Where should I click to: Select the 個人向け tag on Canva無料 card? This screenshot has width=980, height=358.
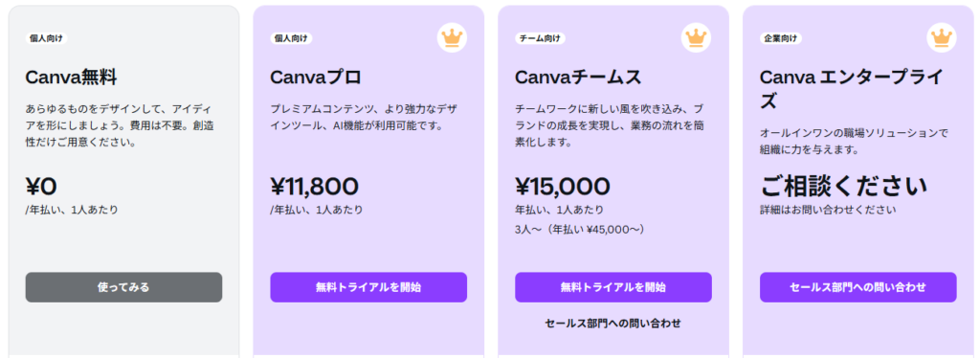click(x=46, y=38)
